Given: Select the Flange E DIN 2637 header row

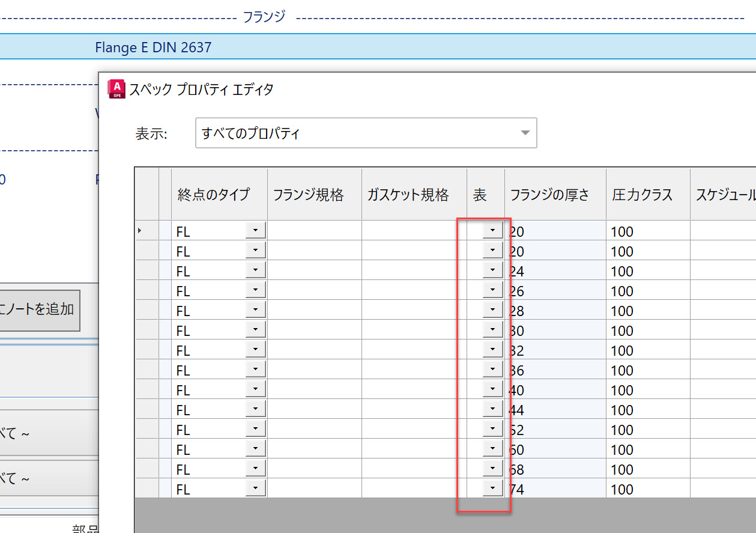Looking at the screenshot, I should [x=152, y=47].
